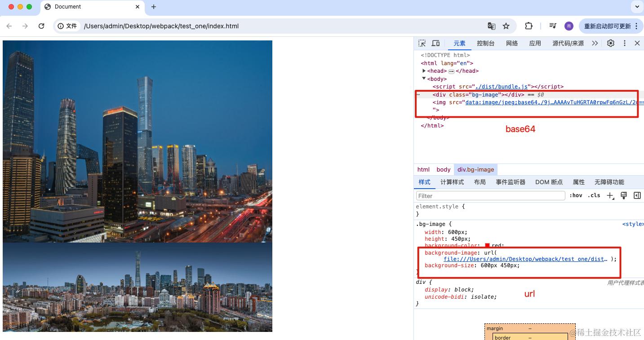Toggle the :hov element state button
Image resolution: width=644 pixels, height=340 pixels.
coord(576,195)
